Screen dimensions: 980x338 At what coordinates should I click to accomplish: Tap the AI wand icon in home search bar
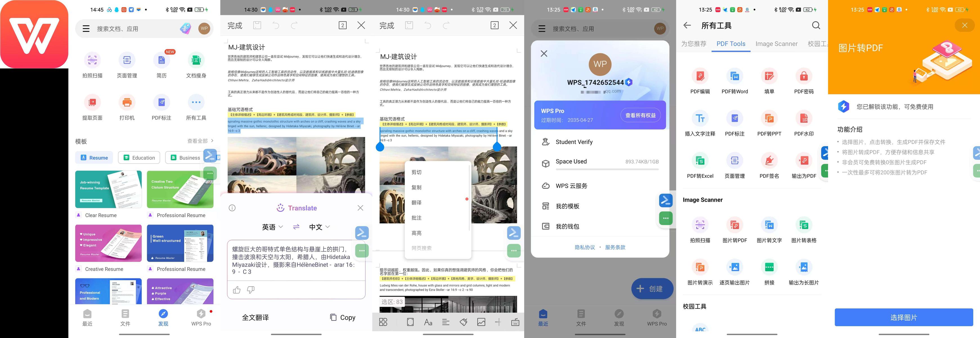pos(185,28)
